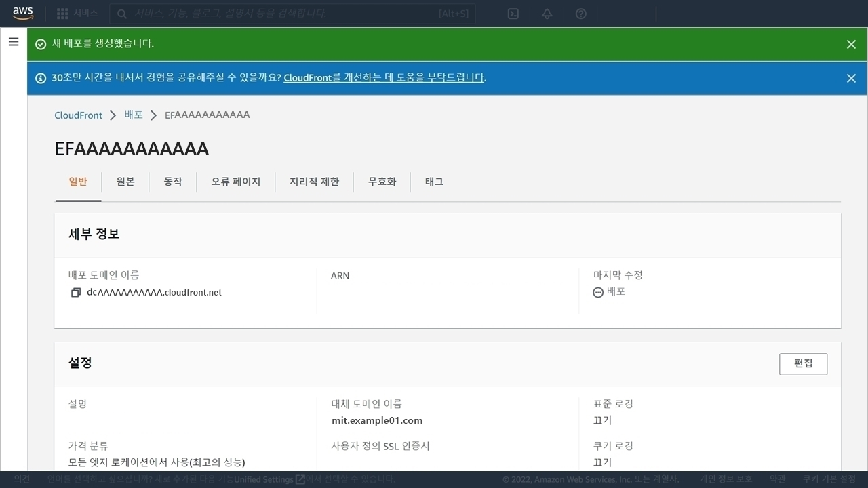Open the 오류 페이지 tab

236,182
